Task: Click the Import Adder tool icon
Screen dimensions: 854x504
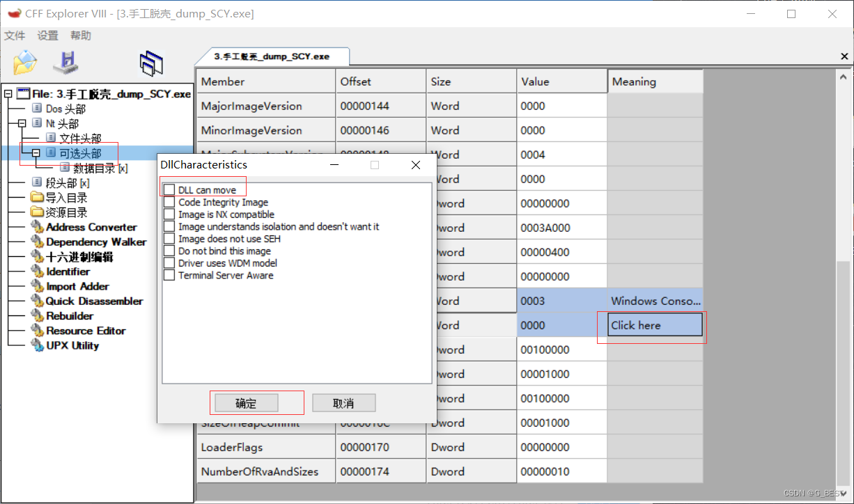Action: [x=38, y=286]
